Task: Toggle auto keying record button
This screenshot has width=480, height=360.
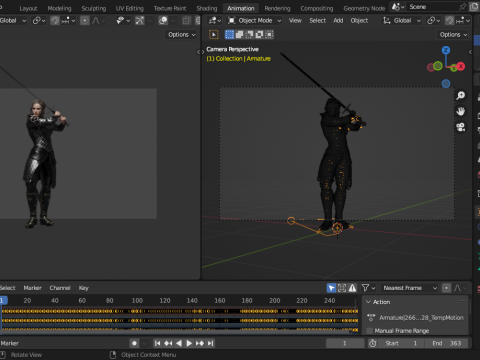Action: coord(134,343)
